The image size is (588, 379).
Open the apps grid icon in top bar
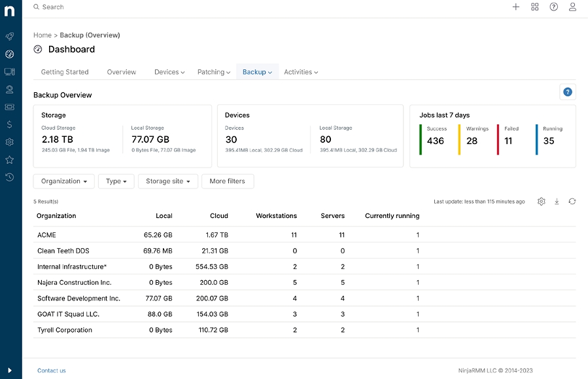coord(535,7)
